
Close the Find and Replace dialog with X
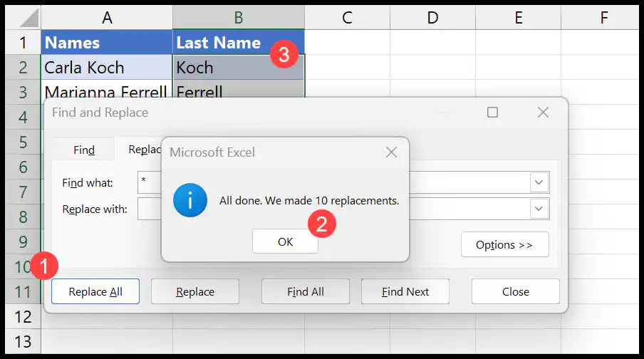[x=543, y=112]
